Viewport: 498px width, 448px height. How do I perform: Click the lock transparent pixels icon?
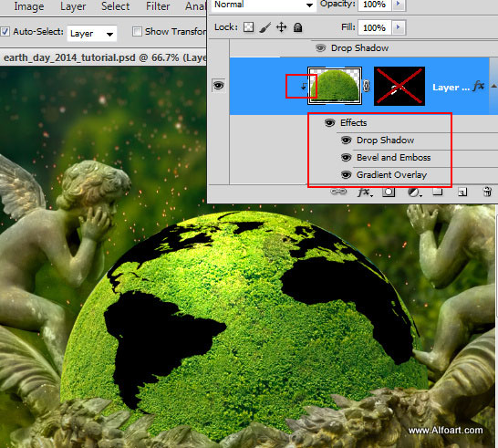pyautogui.click(x=248, y=27)
